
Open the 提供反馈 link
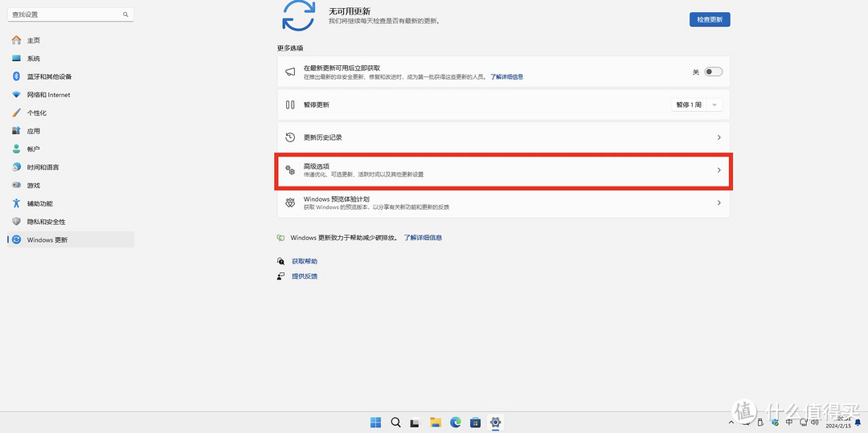pyautogui.click(x=305, y=276)
